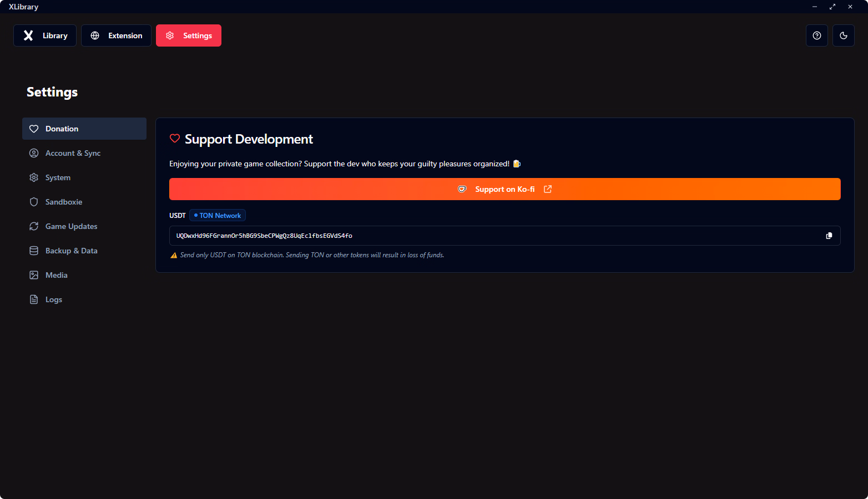Click the red heart icon by Support Development

pyautogui.click(x=175, y=139)
